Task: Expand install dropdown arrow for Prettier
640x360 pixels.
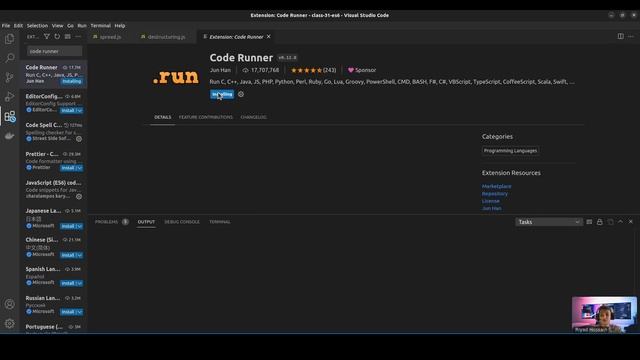Action: point(80,168)
